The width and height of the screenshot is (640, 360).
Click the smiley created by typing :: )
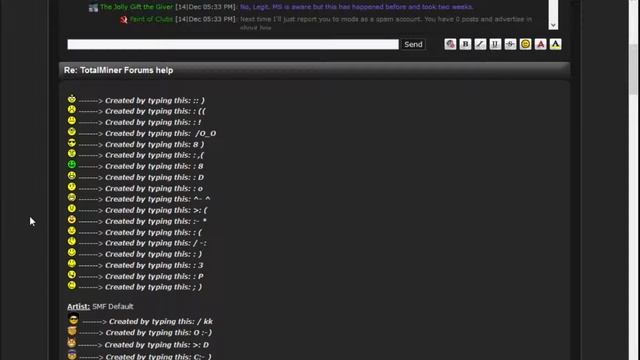(72, 99)
